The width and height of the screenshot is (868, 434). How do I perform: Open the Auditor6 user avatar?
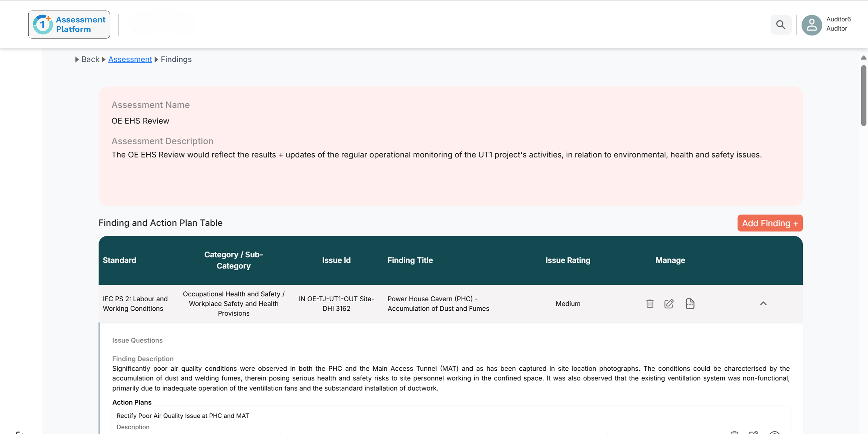coord(811,25)
